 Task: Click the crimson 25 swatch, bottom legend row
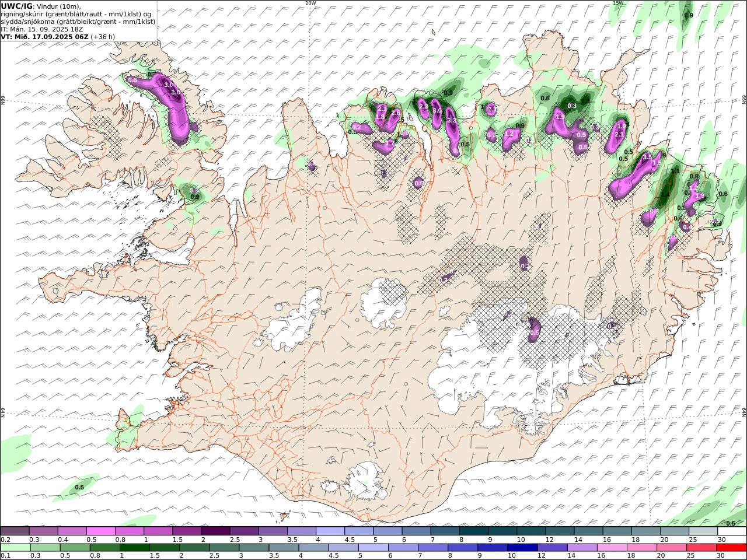click(x=702, y=547)
